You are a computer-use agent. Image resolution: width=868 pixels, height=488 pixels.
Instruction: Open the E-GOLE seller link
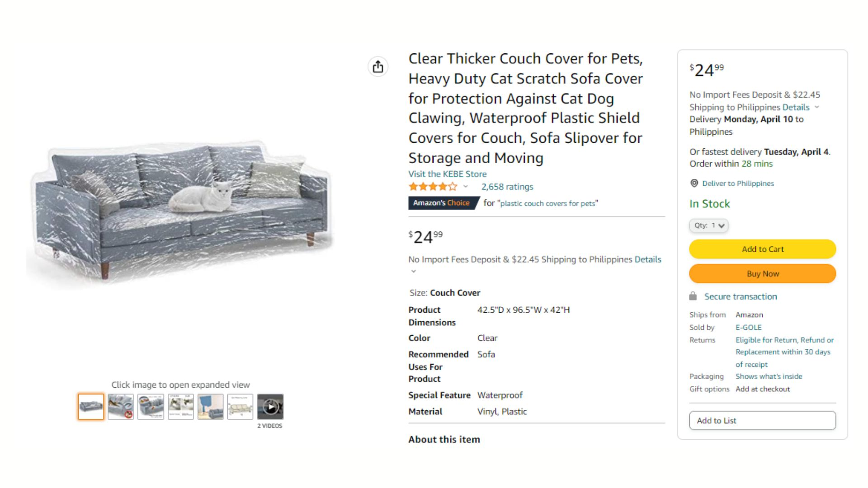[749, 327]
